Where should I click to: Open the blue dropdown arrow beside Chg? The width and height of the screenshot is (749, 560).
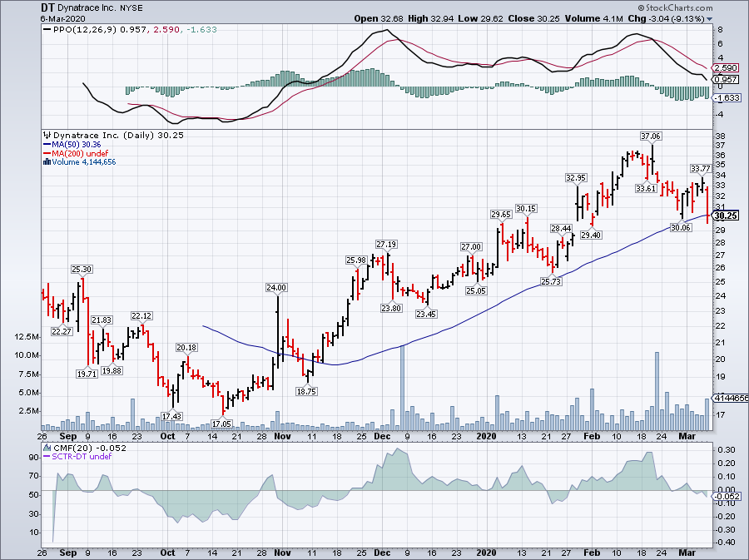(x=709, y=19)
